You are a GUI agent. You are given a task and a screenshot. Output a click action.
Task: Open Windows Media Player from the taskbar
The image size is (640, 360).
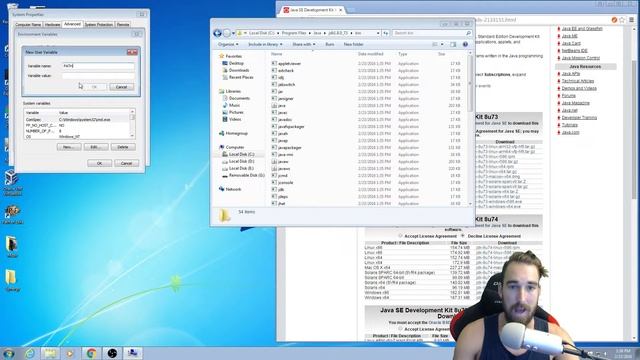[70, 353]
